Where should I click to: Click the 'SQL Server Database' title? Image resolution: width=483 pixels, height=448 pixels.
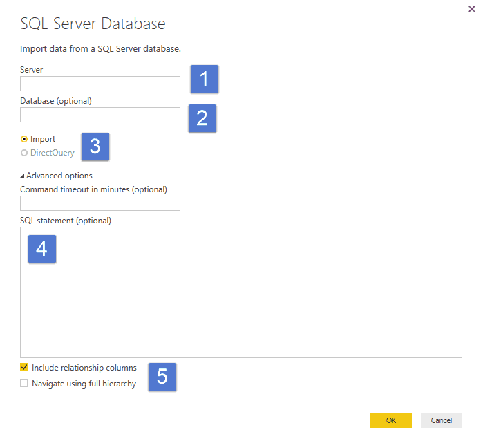(x=93, y=24)
